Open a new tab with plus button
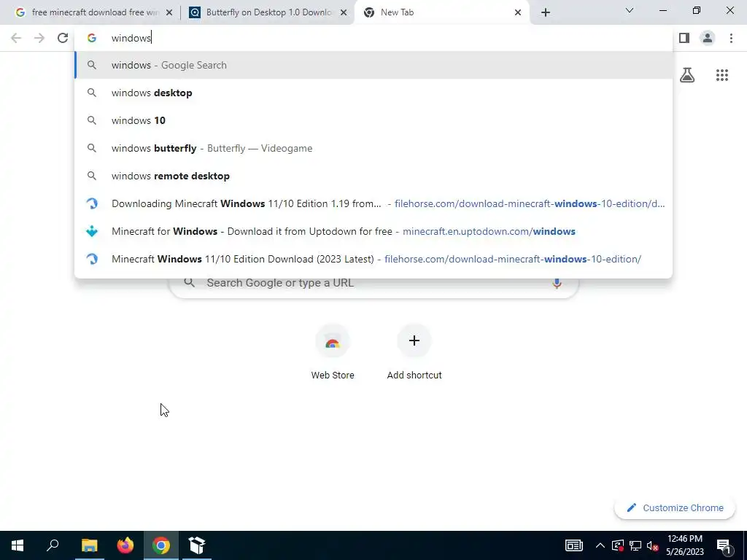Image resolution: width=747 pixels, height=560 pixels. point(546,12)
